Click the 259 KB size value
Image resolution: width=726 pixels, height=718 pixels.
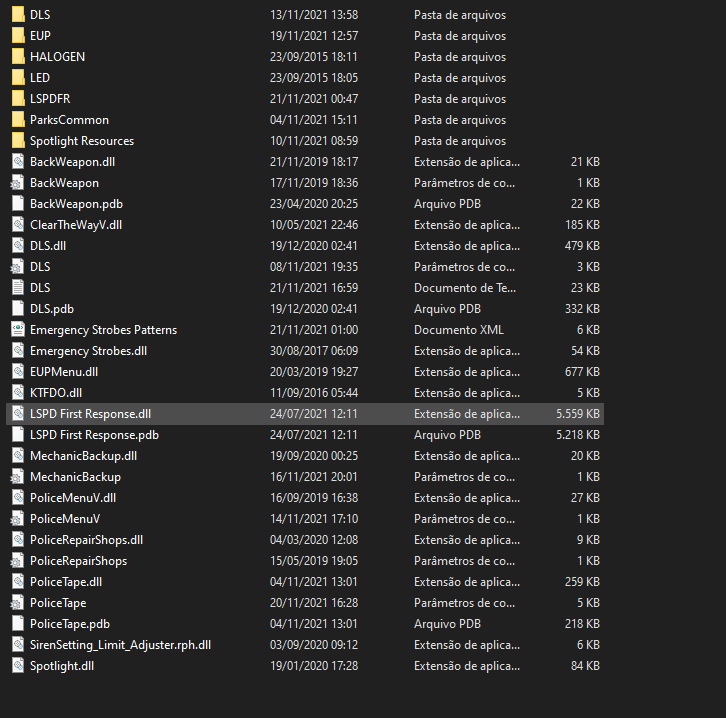[x=582, y=582]
